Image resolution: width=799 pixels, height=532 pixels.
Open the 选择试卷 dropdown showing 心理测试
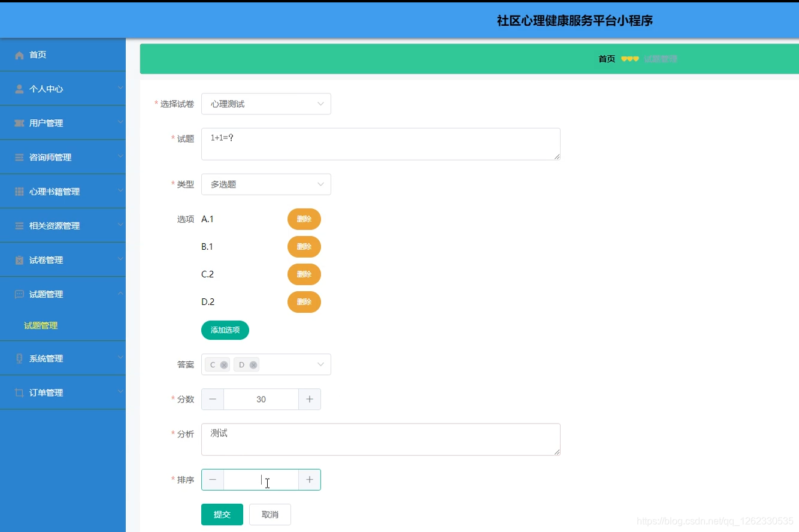[266, 104]
